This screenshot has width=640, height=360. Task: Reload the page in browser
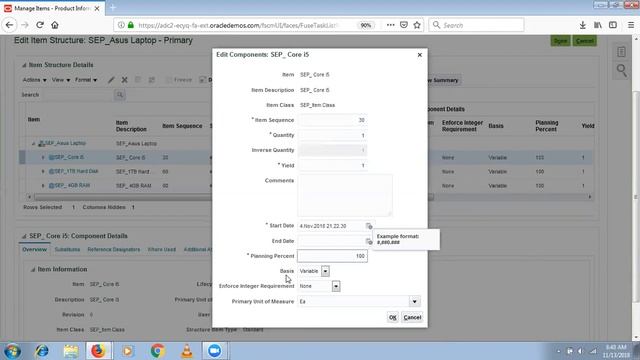[40, 25]
